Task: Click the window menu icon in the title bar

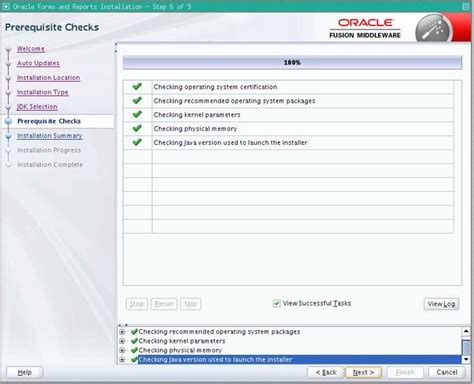Action: click(6, 6)
